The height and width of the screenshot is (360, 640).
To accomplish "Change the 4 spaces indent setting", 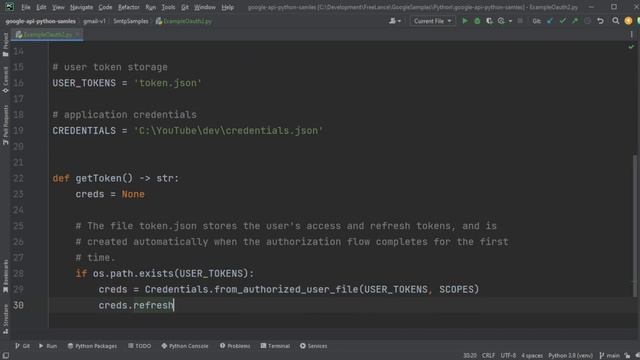I will click(532, 356).
